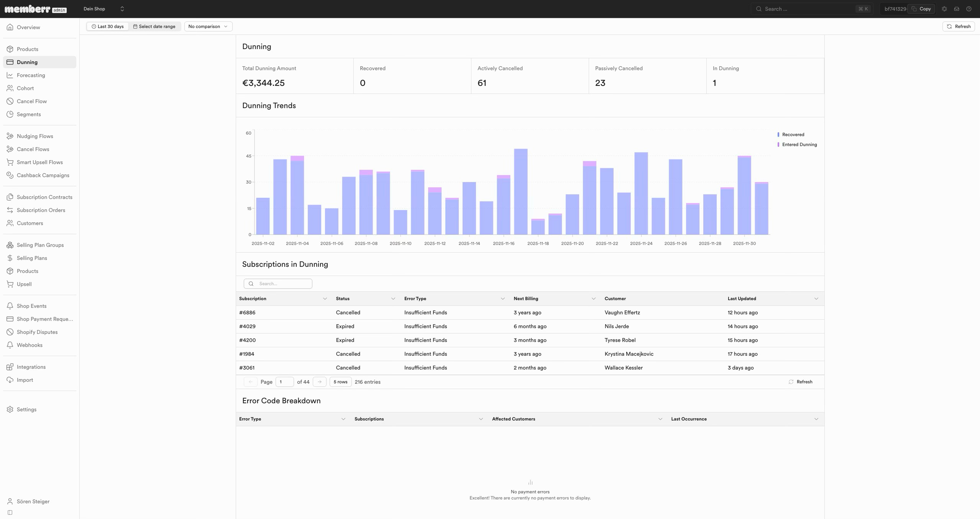The image size is (980, 519).
Task: Select the Last 30 days toggle
Action: point(108,26)
